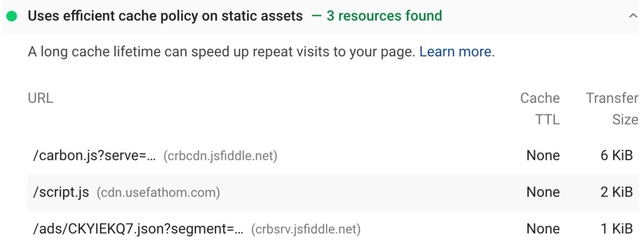
Task: Click the 1 KiB transfer size value
Action: pos(617,229)
